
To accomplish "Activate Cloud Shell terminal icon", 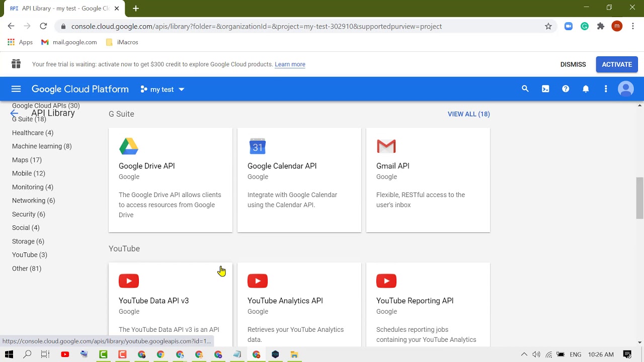I will tap(545, 89).
